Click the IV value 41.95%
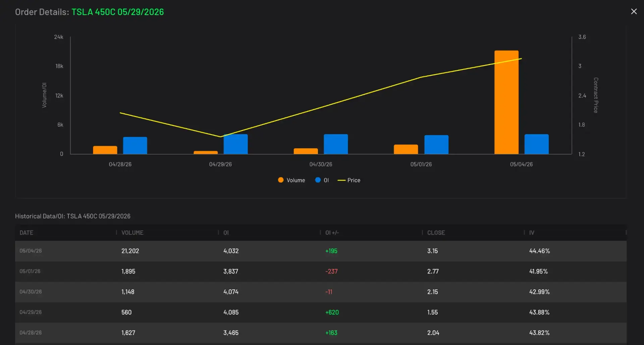The height and width of the screenshot is (345, 644). [x=538, y=271]
